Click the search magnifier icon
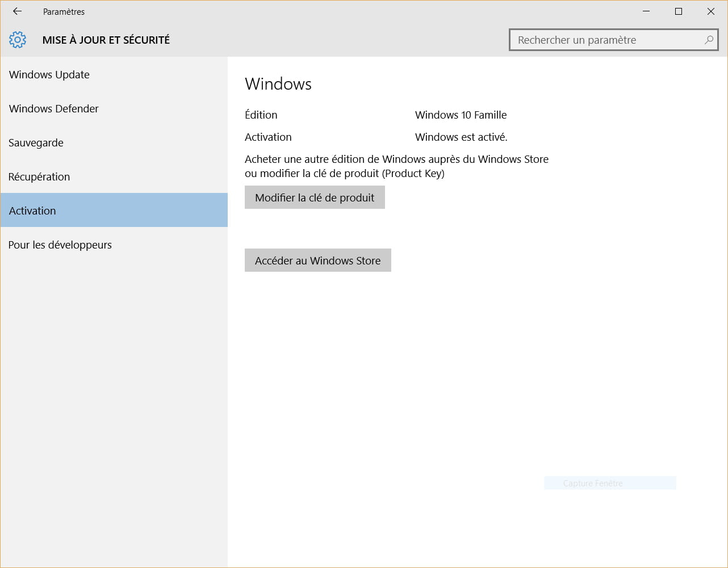This screenshot has height=568, width=728. click(x=709, y=40)
